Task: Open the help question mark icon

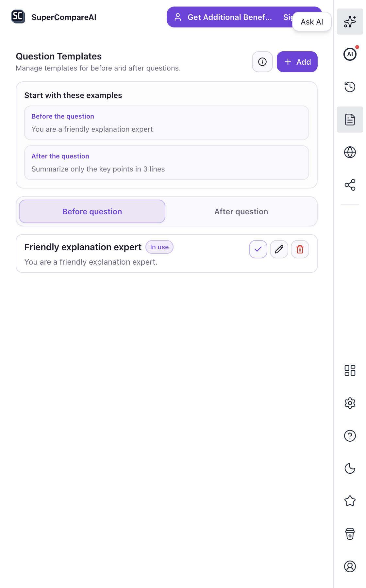Action: tap(350, 436)
